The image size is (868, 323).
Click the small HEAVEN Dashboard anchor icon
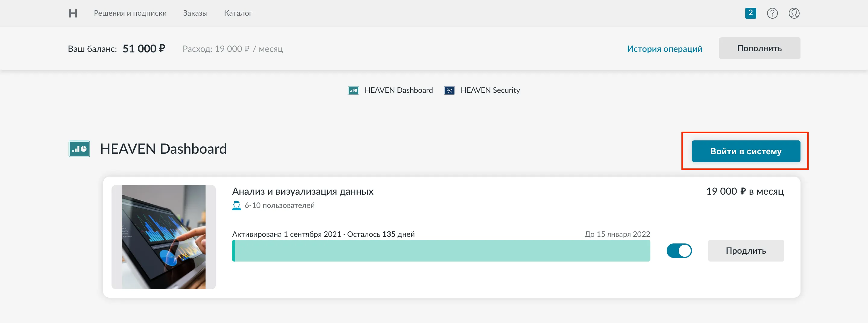(x=353, y=90)
